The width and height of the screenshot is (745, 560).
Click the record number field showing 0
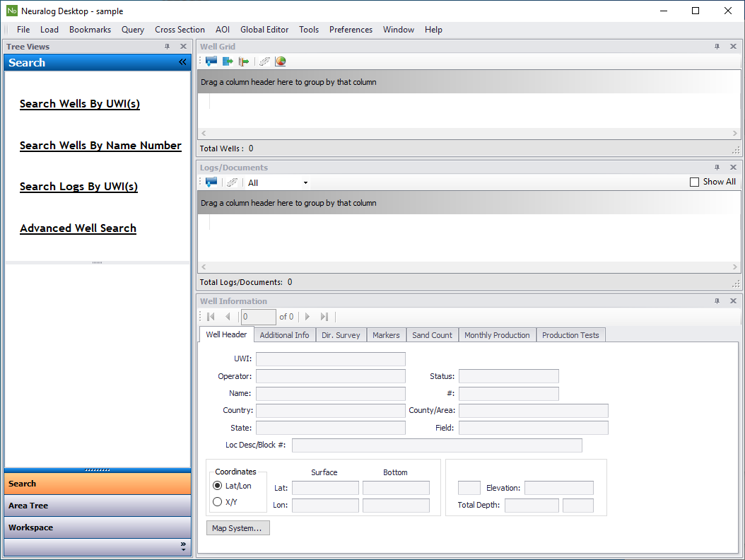tap(259, 317)
